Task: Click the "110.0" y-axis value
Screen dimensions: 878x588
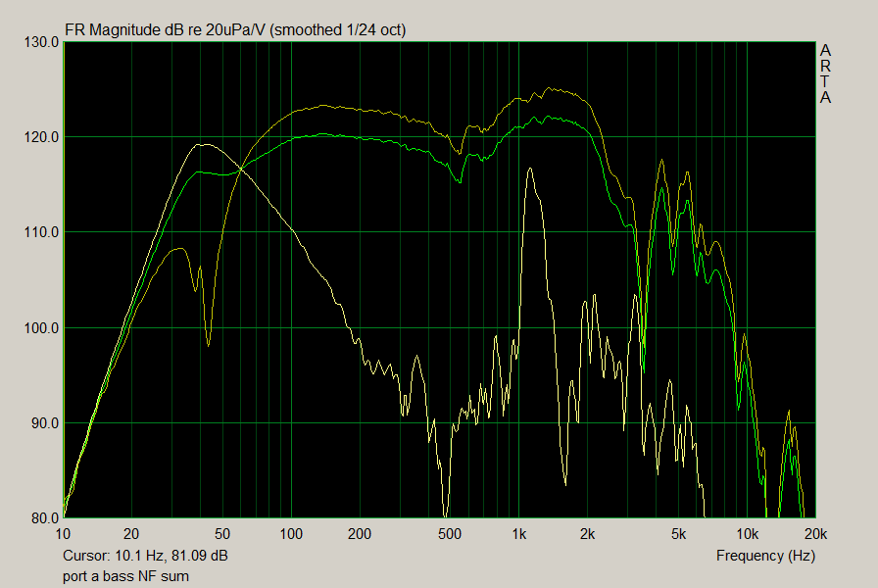Action: (x=41, y=232)
